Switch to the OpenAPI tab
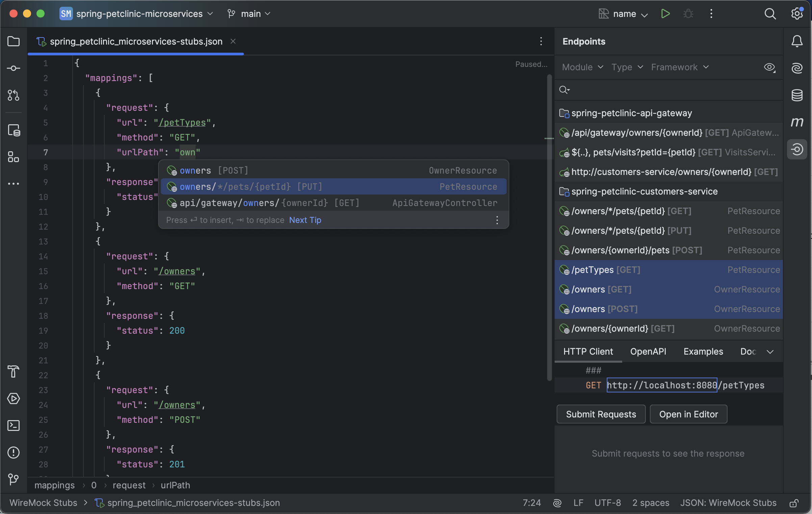The width and height of the screenshot is (812, 514). (x=648, y=352)
